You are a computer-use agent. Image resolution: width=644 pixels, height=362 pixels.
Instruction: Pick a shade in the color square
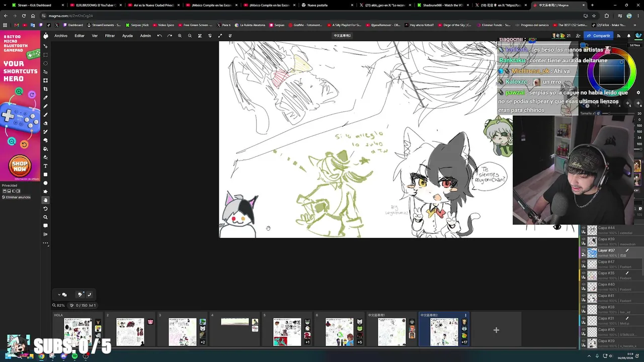(x=611, y=71)
